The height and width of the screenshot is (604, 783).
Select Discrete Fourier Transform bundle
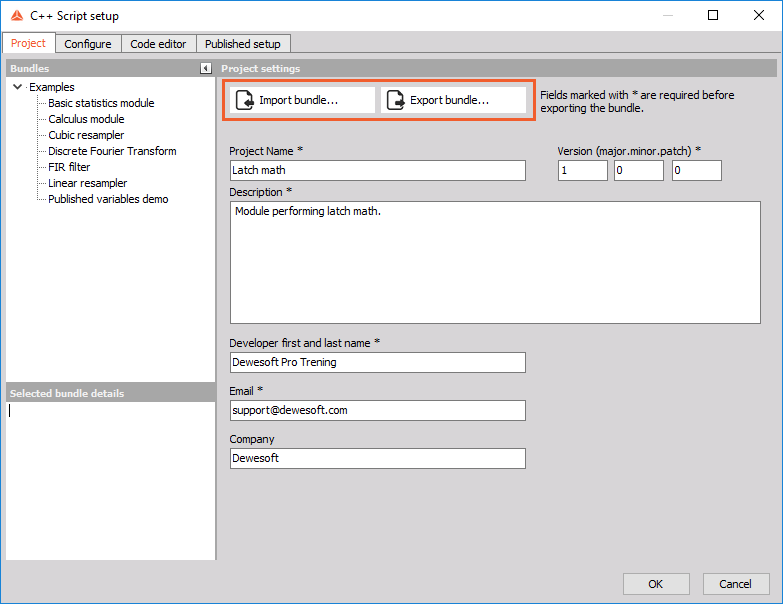coord(112,151)
